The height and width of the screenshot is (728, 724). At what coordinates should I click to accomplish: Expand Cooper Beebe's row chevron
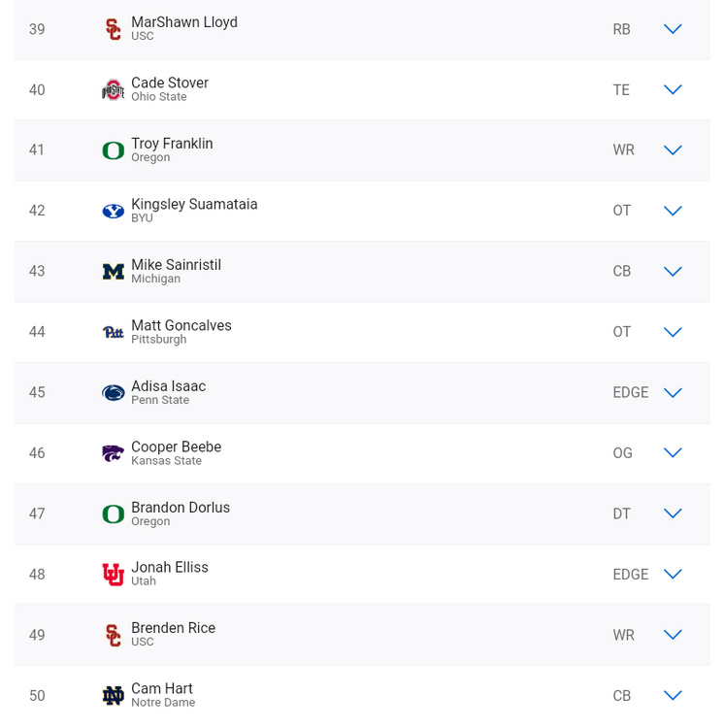tap(673, 453)
